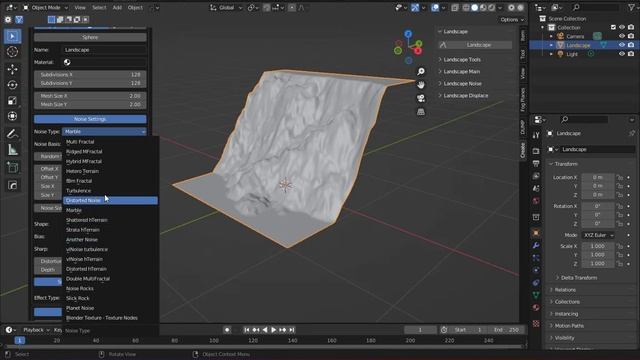The image size is (640, 360).
Task: Hide Camera in viewport with eye icon
Action: [x=622, y=36]
